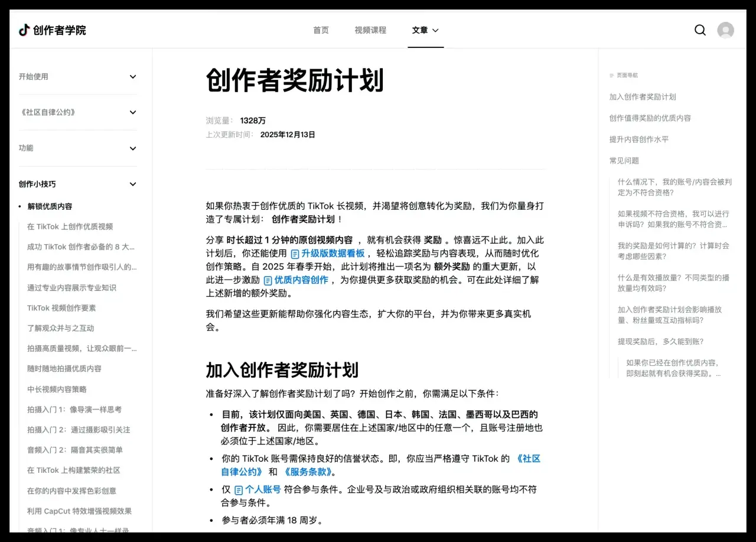Follow the 个人账号 link
Screen dimensions: 756x542
263,490
